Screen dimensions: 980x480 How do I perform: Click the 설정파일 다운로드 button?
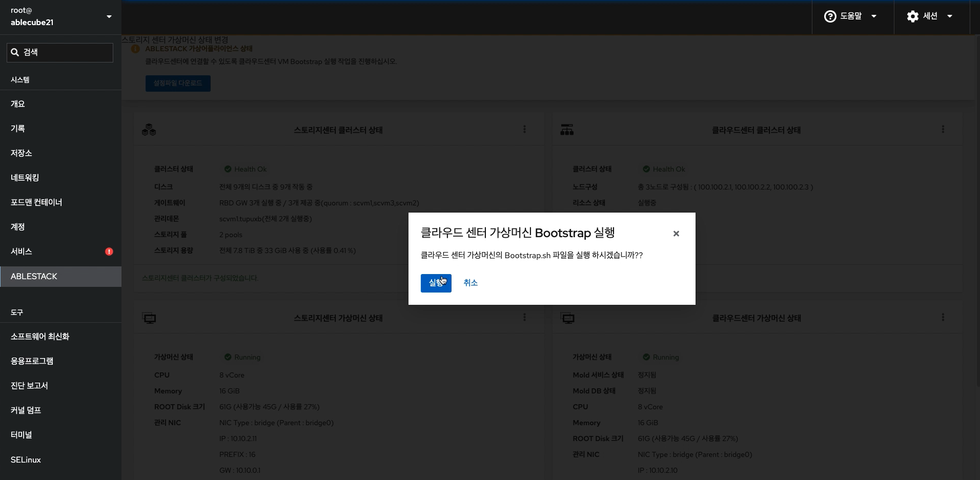178,83
